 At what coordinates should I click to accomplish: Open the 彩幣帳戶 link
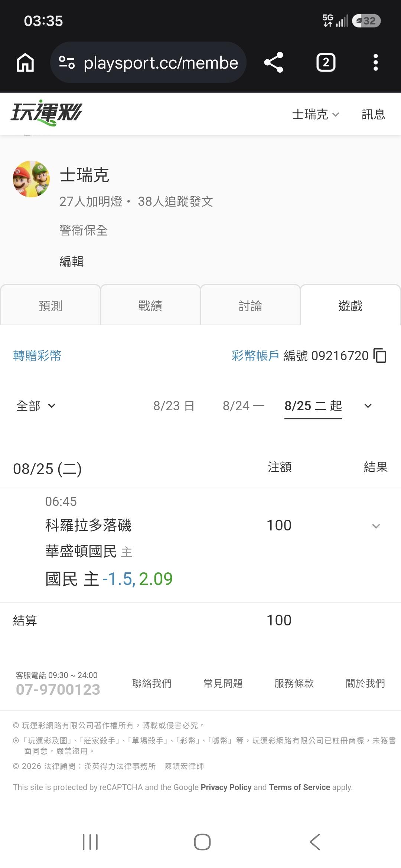255,355
